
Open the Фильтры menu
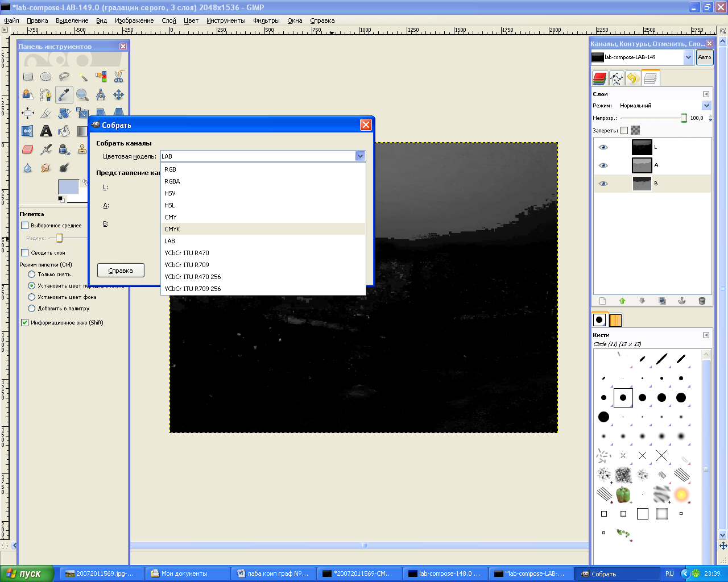(266, 20)
